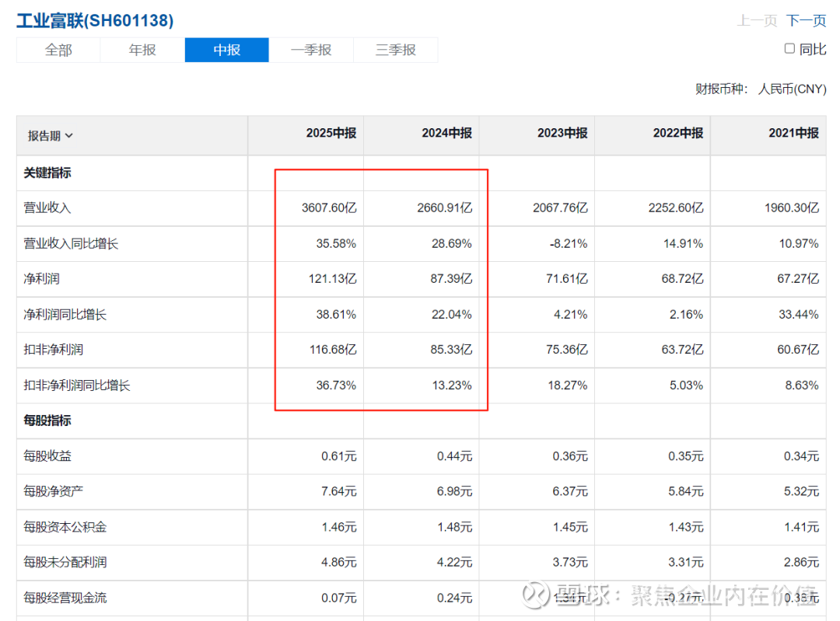Image resolution: width=840 pixels, height=621 pixels.
Task: Select the 扣非净利润同比增长 row label
Action: [x=76, y=386]
